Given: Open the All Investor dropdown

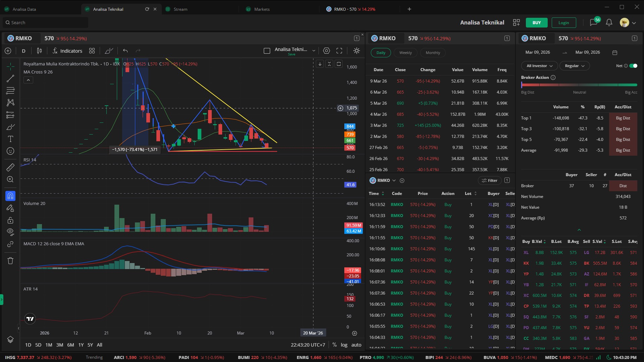Looking at the screenshot, I should pyautogui.click(x=539, y=66).
